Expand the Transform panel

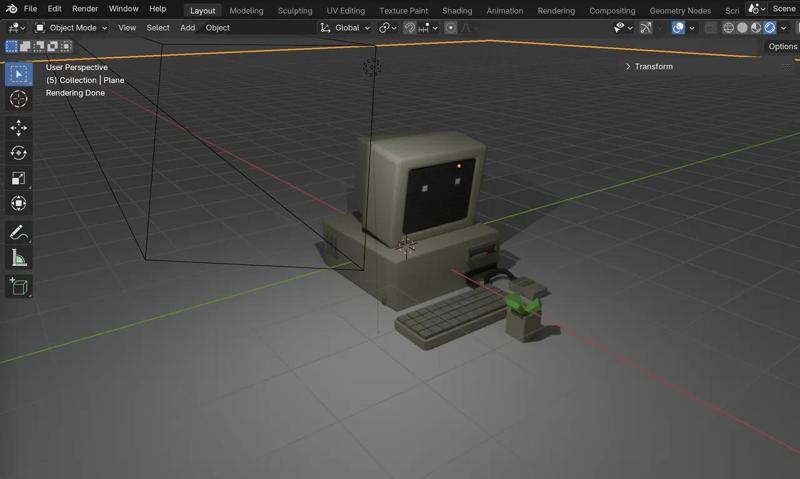[649, 66]
